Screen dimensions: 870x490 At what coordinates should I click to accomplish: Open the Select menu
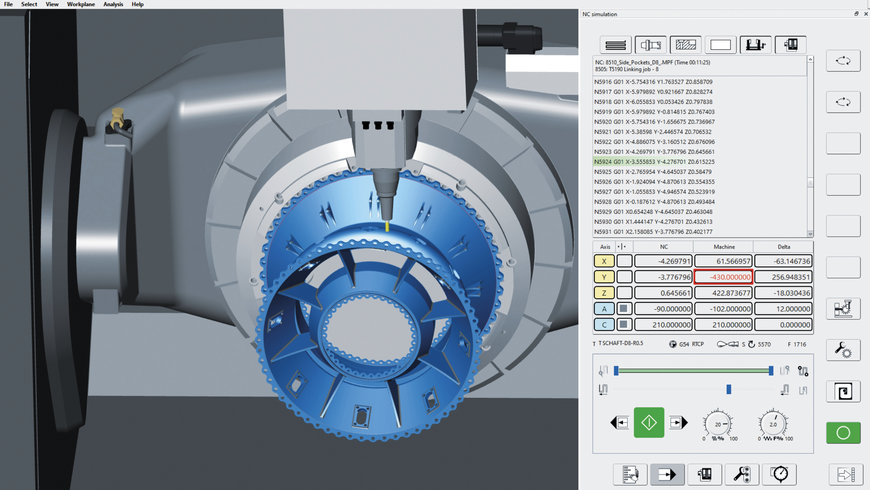tap(29, 4)
